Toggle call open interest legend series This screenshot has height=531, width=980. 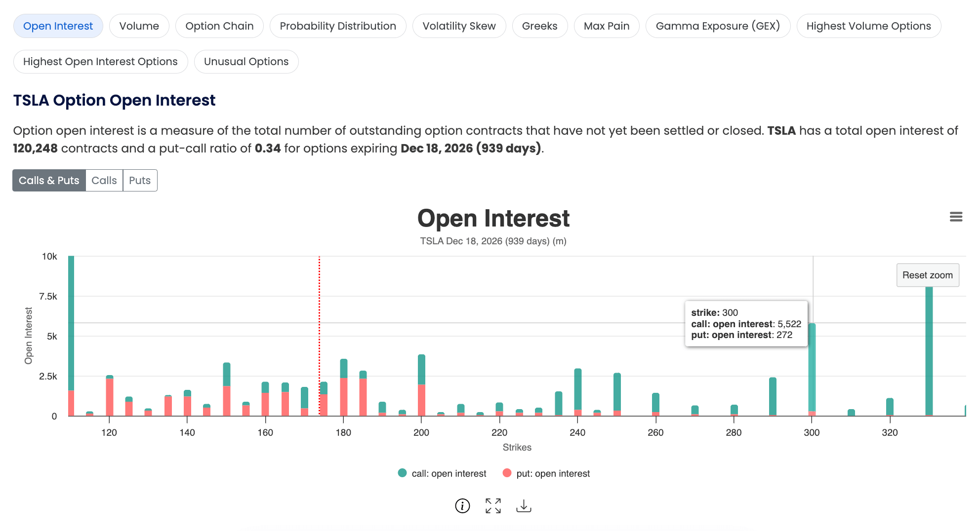tap(442, 473)
